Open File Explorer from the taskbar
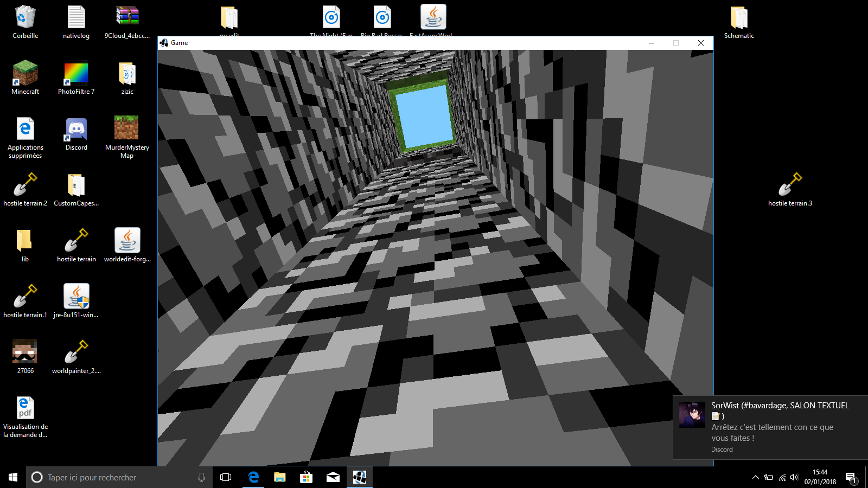This screenshot has width=868, height=488. point(279,477)
